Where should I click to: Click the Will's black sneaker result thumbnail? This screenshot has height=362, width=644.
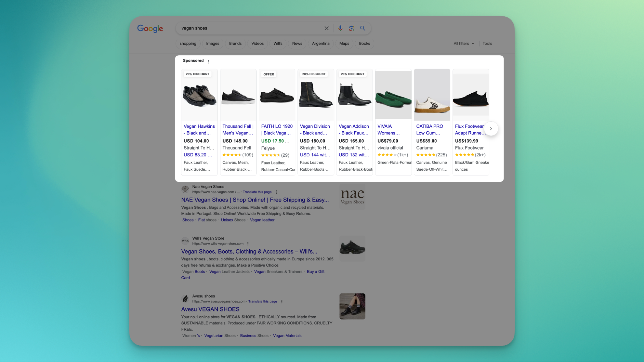[x=352, y=248]
